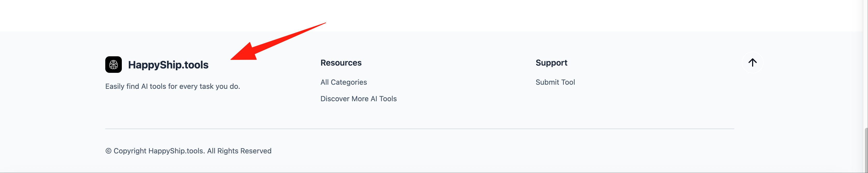Click the © symbol in the copyright line

(x=108, y=151)
